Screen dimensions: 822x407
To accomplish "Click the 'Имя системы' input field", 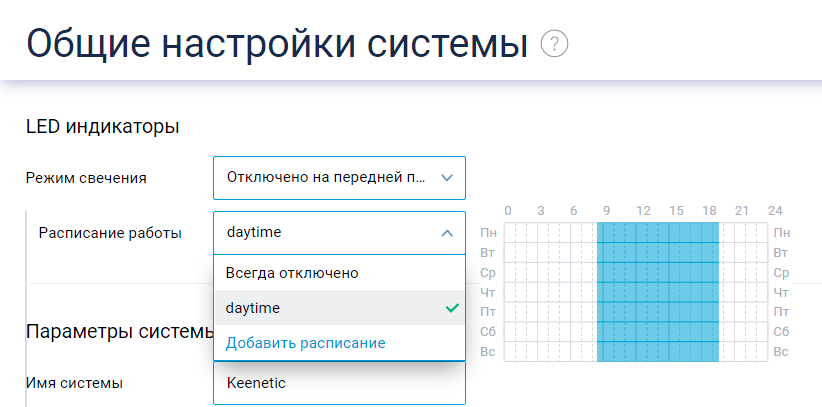I will (x=339, y=383).
